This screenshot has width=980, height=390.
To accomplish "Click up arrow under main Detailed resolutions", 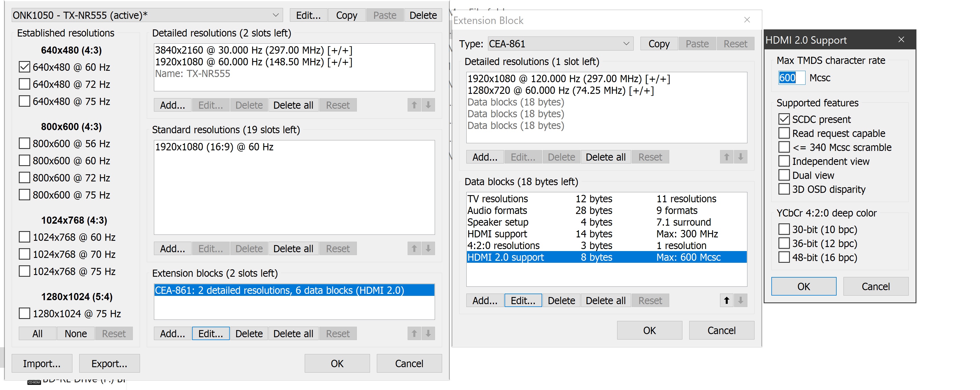I will click(414, 105).
